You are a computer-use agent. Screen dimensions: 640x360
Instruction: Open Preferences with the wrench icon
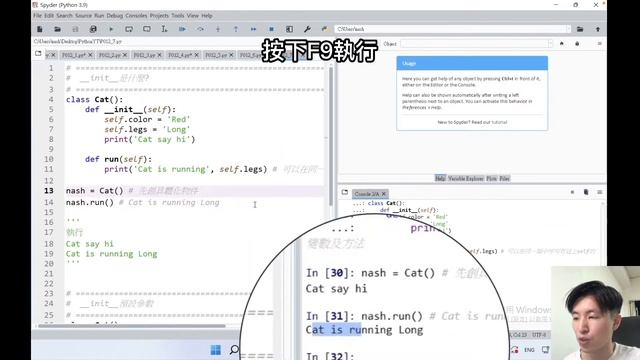(307, 29)
